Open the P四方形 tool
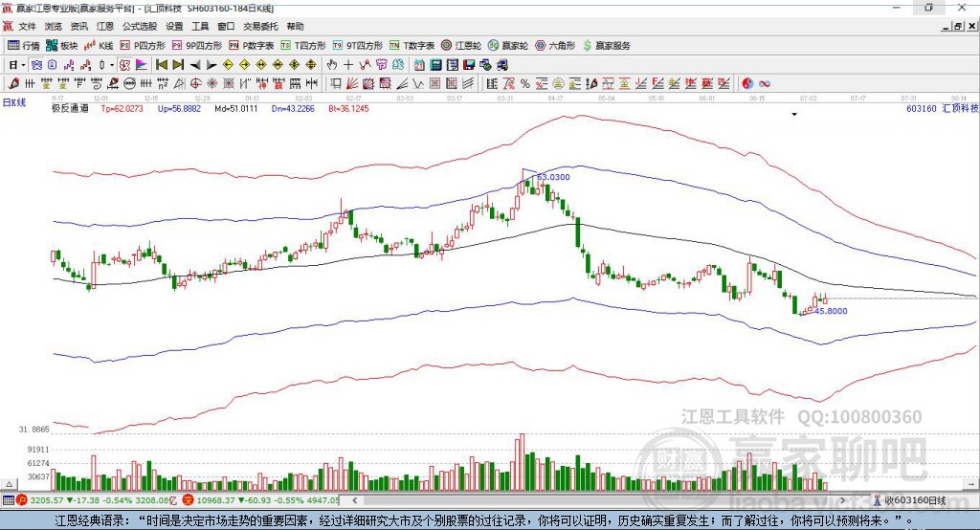This screenshot has width=980, height=530. pos(143,46)
